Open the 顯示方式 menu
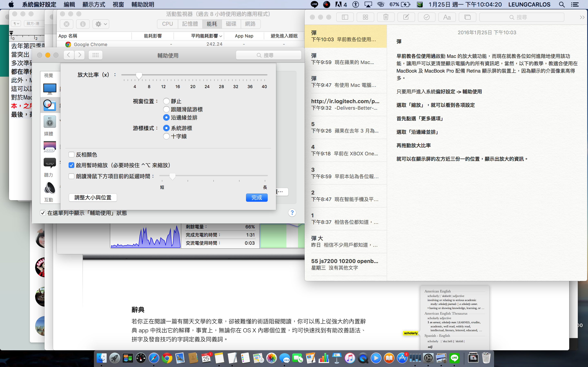The image size is (588, 367). pyautogui.click(x=94, y=4)
